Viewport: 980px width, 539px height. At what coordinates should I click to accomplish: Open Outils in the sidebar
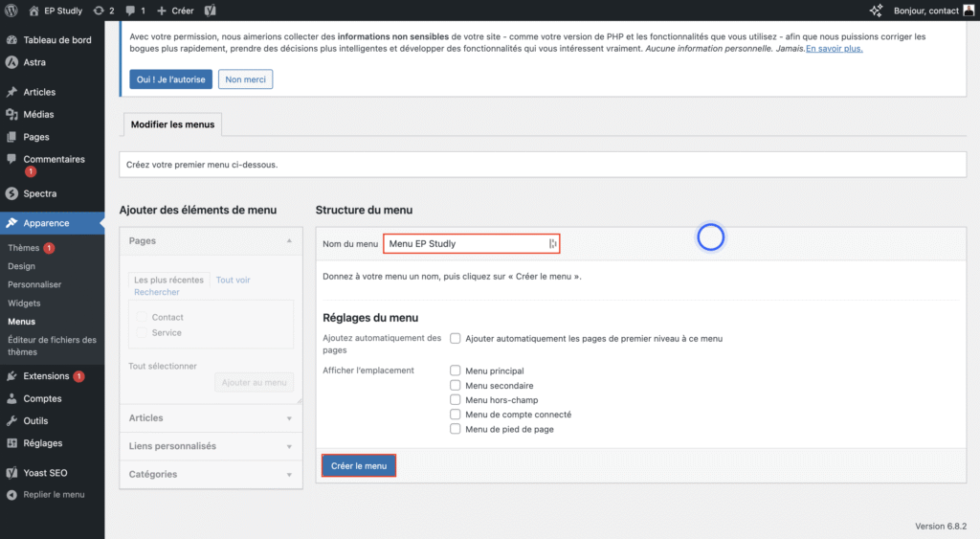(x=35, y=420)
